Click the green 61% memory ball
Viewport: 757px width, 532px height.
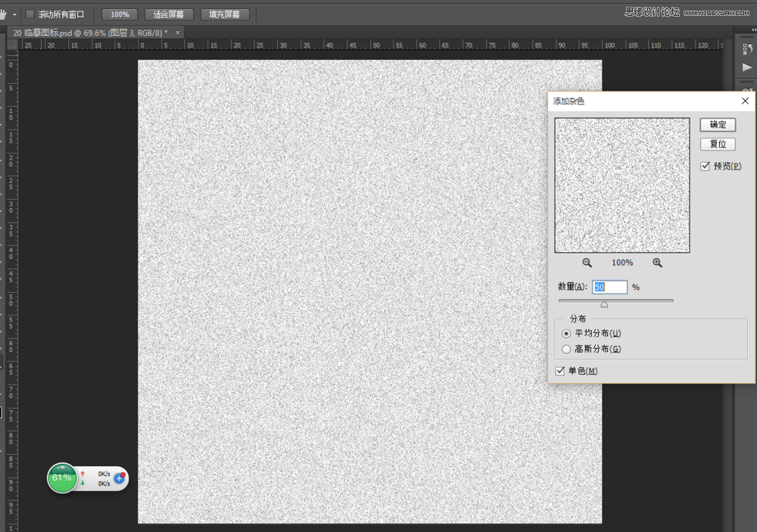(x=62, y=478)
